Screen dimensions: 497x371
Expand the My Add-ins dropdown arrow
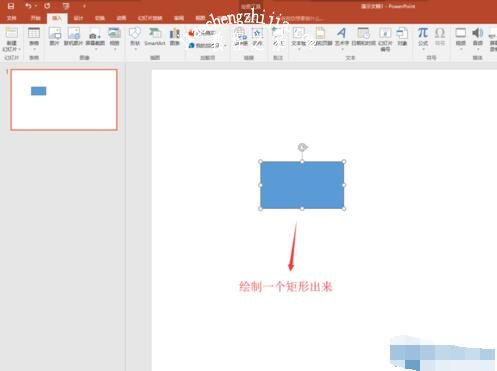[226, 45]
